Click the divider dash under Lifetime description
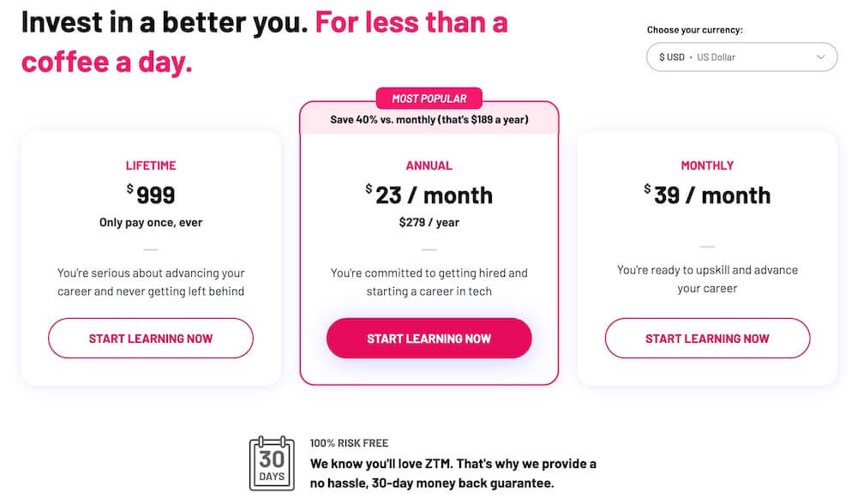The width and height of the screenshot is (857, 504). 150,249
